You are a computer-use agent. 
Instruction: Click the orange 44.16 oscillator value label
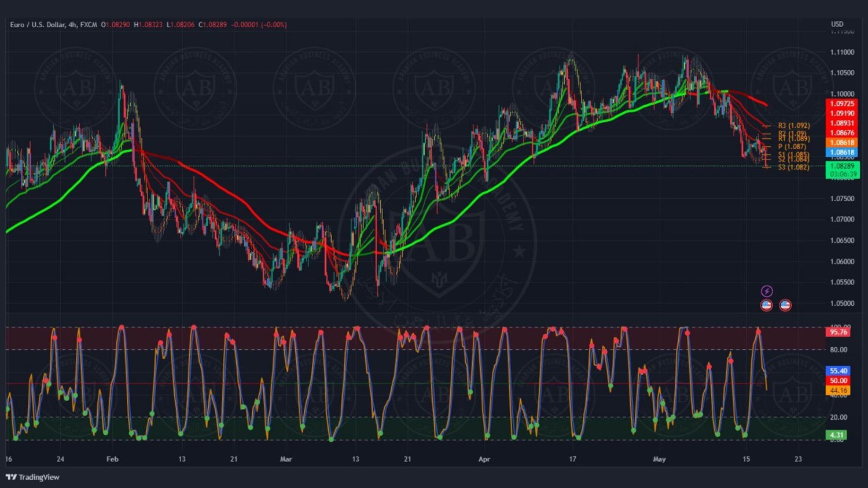pyautogui.click(x=838, y=391)
